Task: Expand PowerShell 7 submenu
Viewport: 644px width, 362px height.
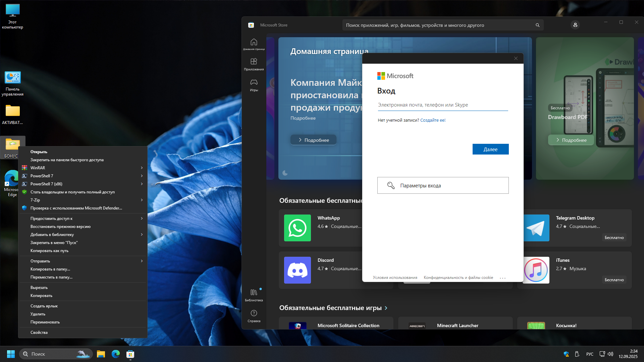Action: [x=83, y=176]
